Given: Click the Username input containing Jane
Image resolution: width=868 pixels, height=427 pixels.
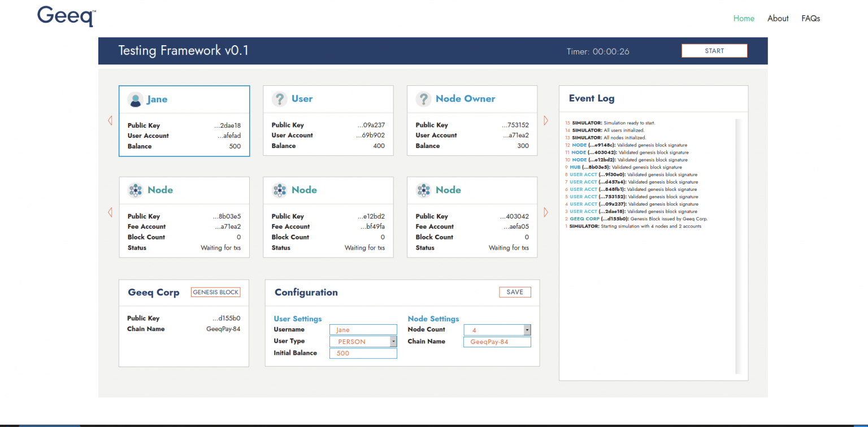Looking at the screenshot, I should pos(363,329).
